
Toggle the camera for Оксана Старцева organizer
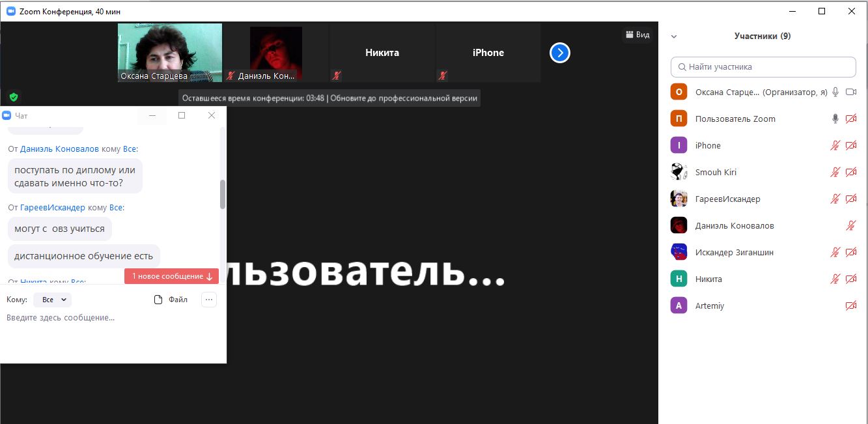point(850,92)
